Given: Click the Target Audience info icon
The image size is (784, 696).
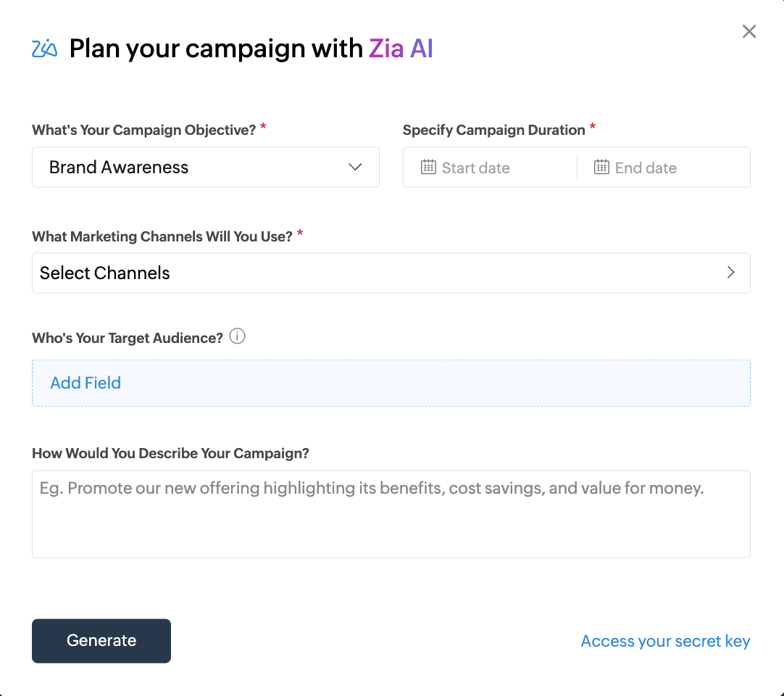Looking at the screenshot, I should point(237,336).
